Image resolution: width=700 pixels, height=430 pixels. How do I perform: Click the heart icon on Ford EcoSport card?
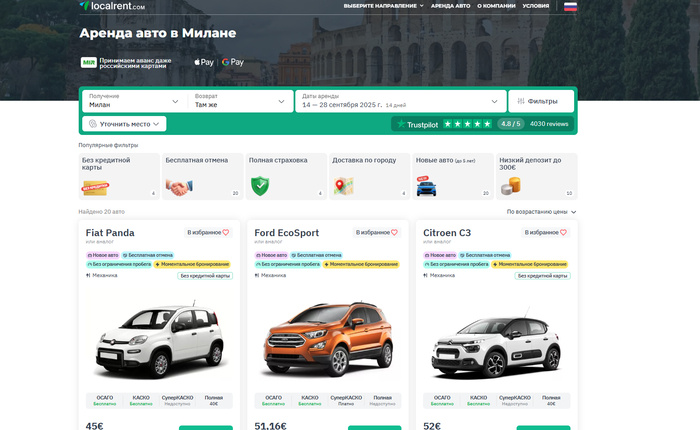pos(394,232)
